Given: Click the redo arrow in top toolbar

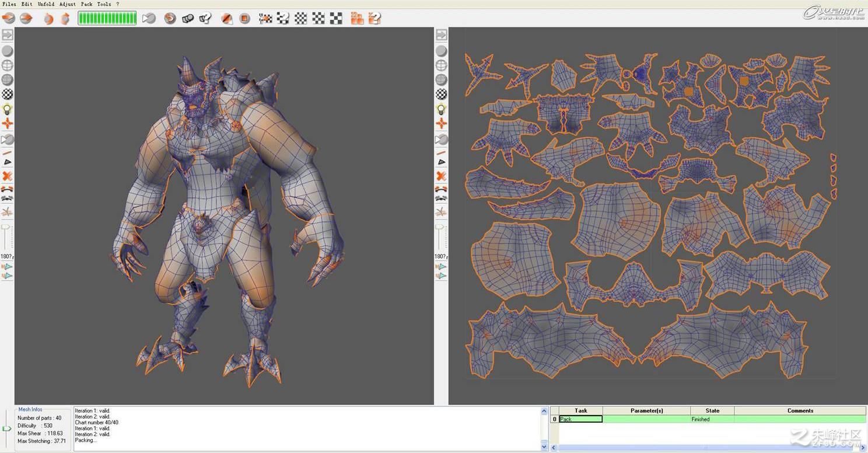Looking at the screenshot, I should pos(26,18).
